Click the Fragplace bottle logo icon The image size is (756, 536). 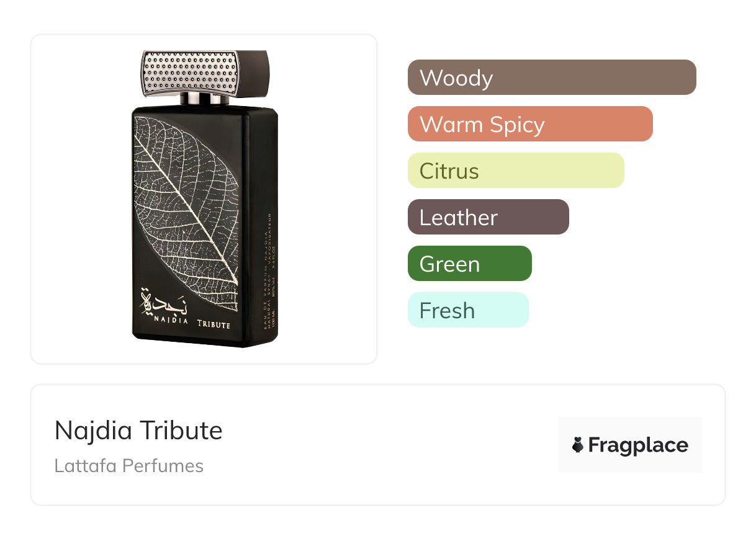point(578,445)
